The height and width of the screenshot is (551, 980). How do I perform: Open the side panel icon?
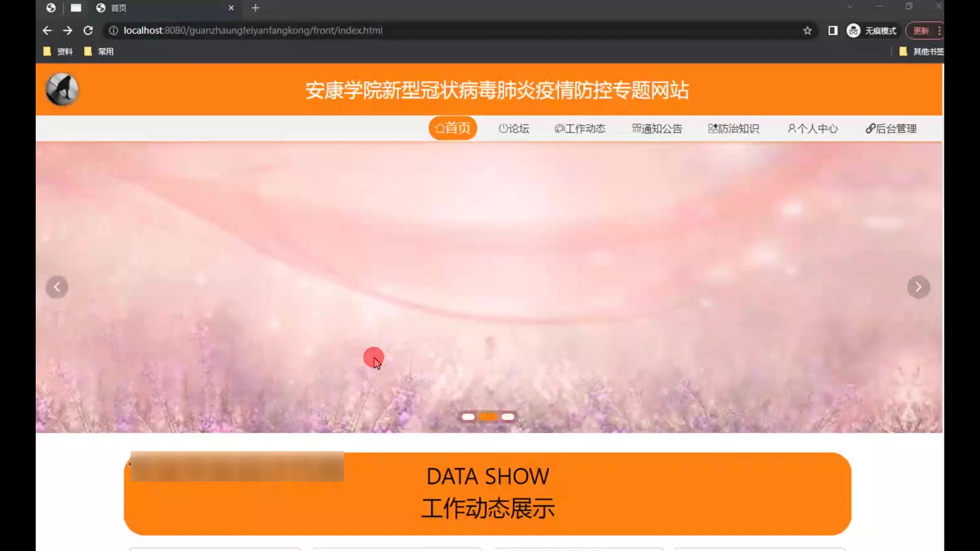pyautogui.click(x=832, y=31)
